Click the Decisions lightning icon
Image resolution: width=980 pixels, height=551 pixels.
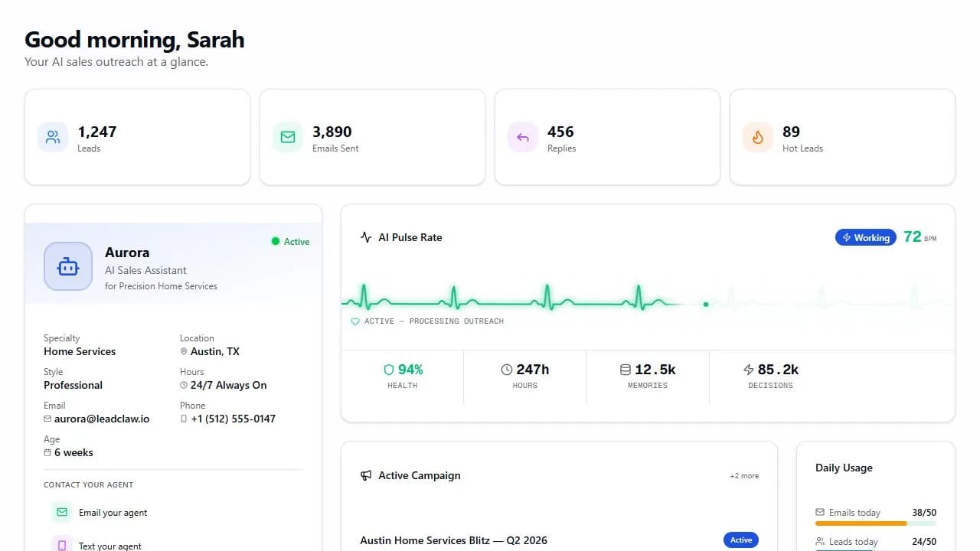coord(749,370)
